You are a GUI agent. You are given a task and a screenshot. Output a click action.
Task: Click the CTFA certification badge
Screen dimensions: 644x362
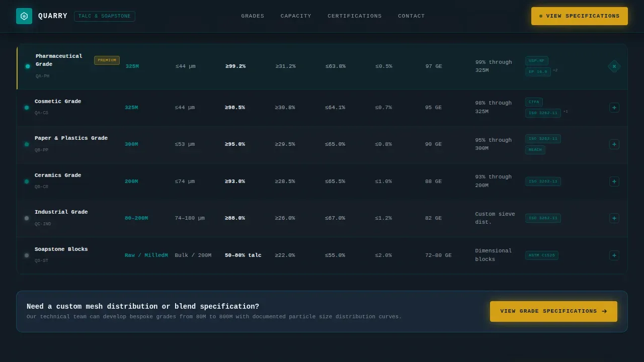coord(534,102)
